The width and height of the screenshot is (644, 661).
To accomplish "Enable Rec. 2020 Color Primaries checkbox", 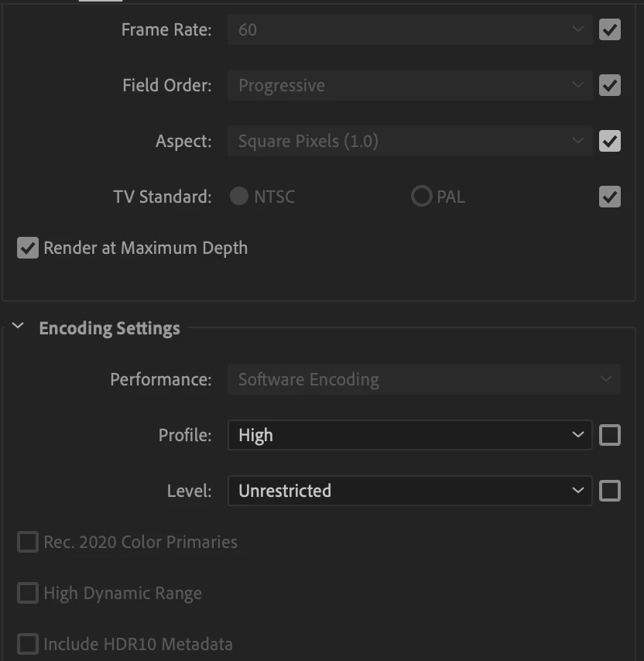I will click(x=28, y=542).
